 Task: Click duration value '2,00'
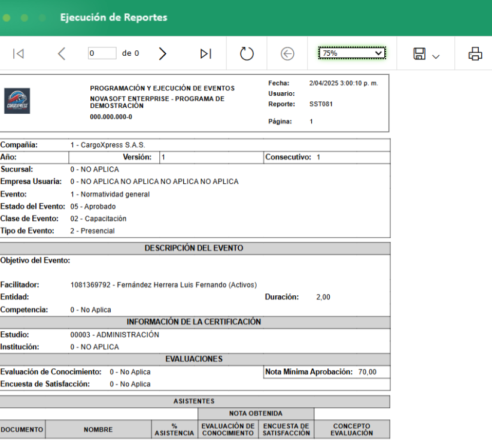(x=323, y=297)
